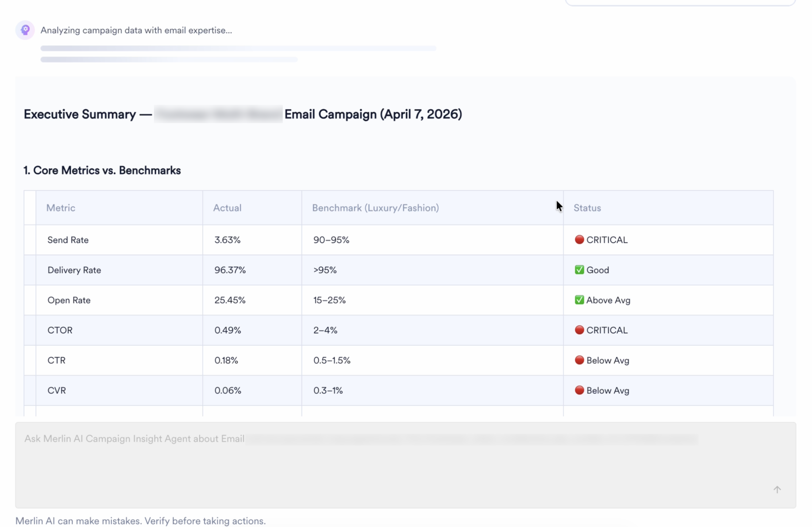Select the Open Rate 25.45% value
This screenshot has width=812, height=527.
tap(230, 300)
